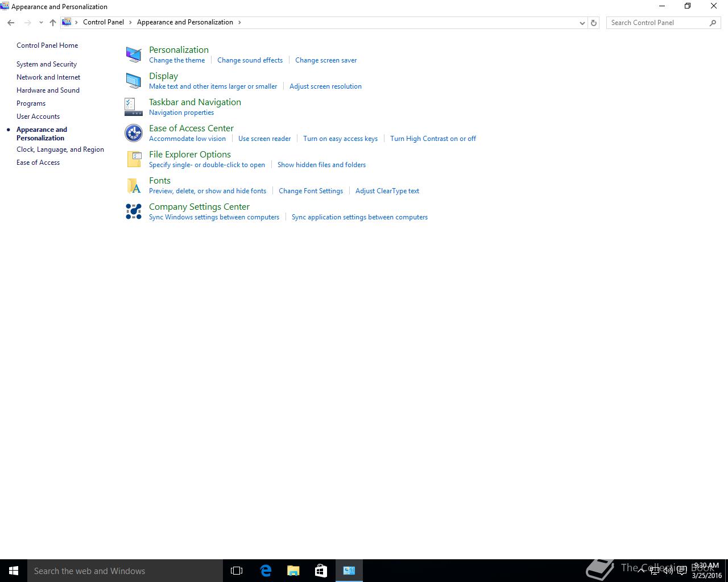Screen dimensions: 728x582
Task: Click Accommodate low vision link
Action: [x=187, y=139]
